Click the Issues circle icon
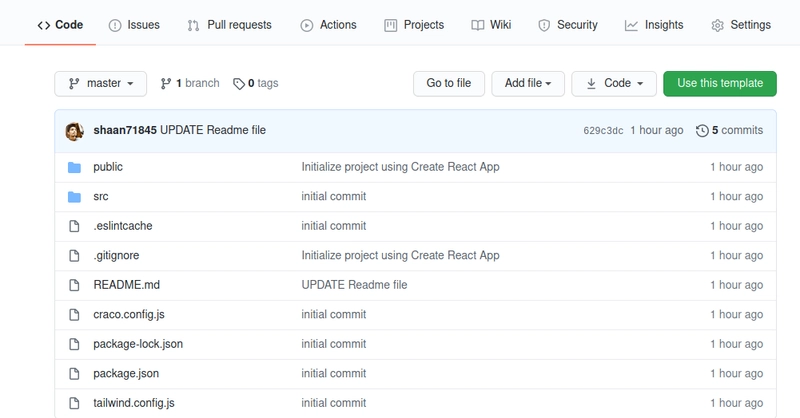The image size is (800, 418). pos(115,26)
